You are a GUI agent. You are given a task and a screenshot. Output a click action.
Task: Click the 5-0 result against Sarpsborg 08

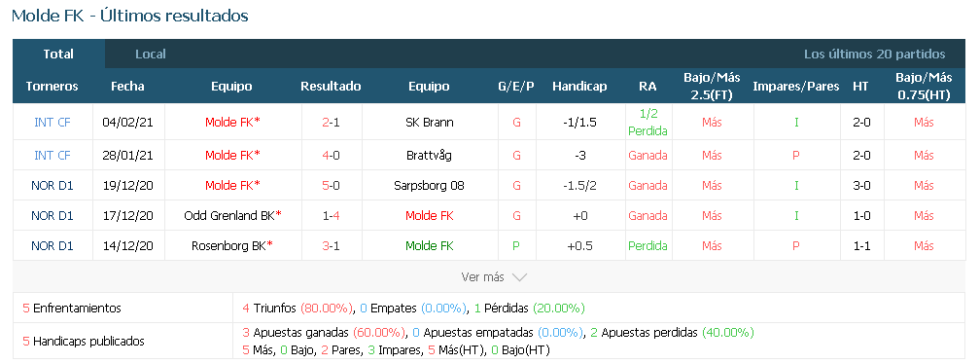(x=331, y=186)
